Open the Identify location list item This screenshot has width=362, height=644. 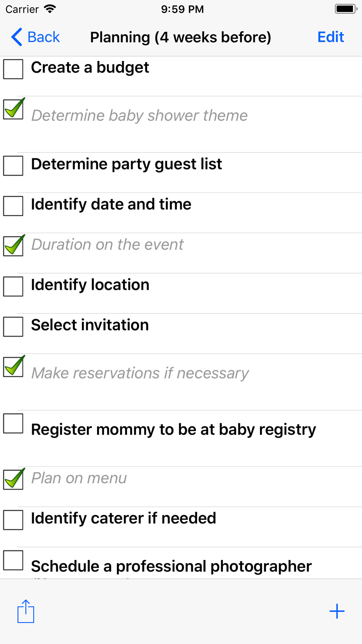pos(181,293)
